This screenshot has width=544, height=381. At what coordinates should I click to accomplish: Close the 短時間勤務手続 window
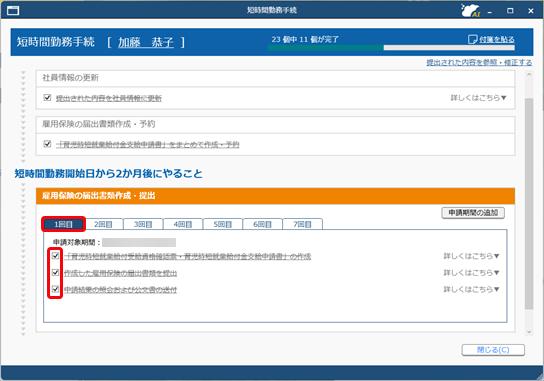[x=531, y=11]
